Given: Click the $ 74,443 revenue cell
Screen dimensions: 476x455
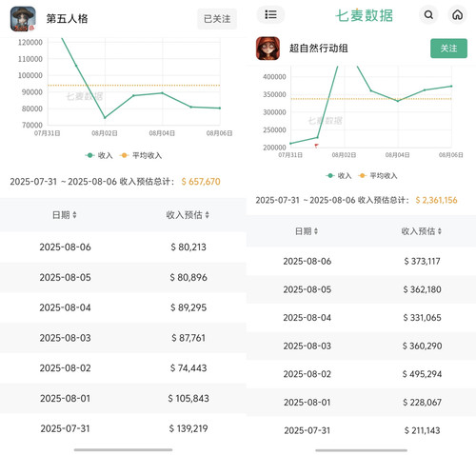Looking at the screenshot, I should [x=188, y=367].
